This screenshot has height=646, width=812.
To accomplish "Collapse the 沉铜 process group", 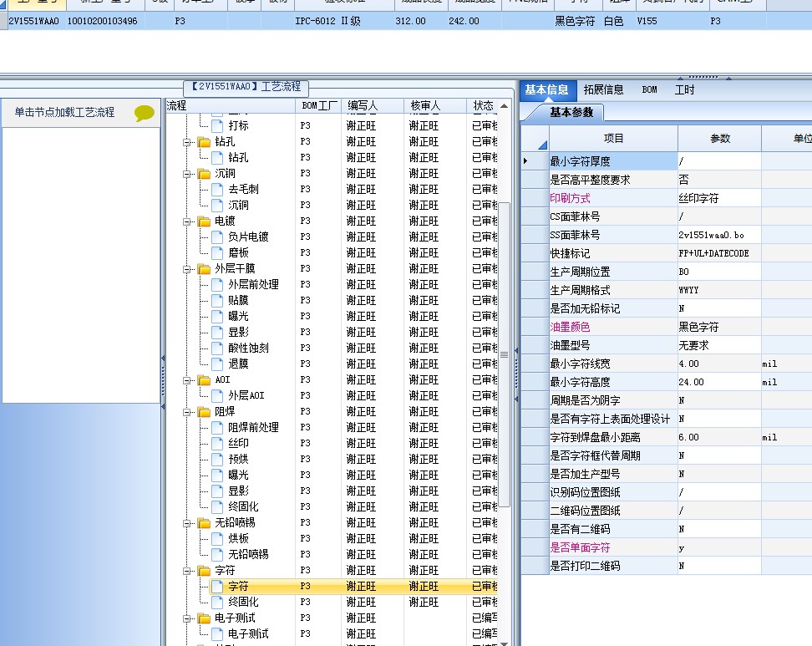I will [x=187, y=174].
